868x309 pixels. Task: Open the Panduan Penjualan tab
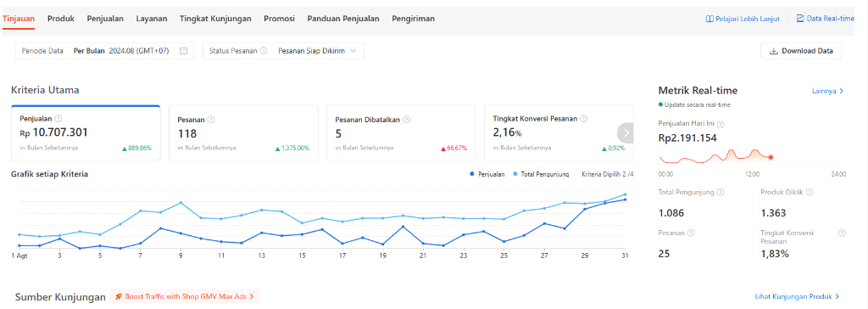[x=343, y=19]
